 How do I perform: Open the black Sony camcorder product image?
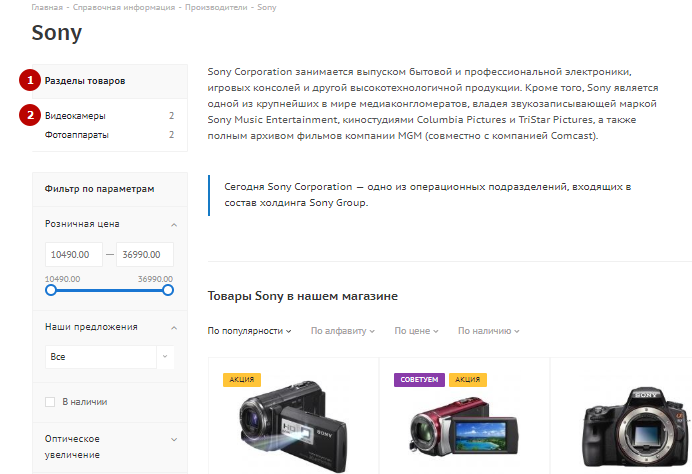pyautogui.click(x=293, y=426)
